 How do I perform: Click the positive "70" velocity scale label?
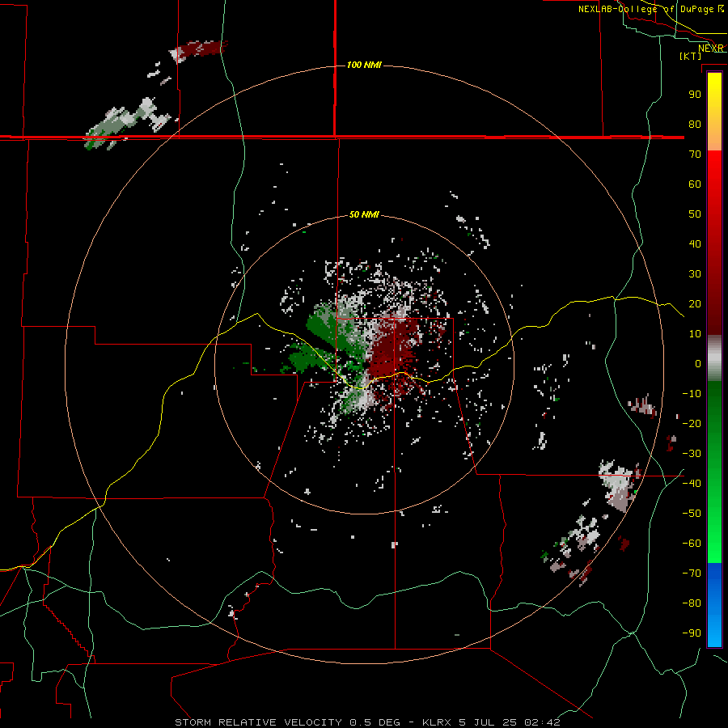695,154
